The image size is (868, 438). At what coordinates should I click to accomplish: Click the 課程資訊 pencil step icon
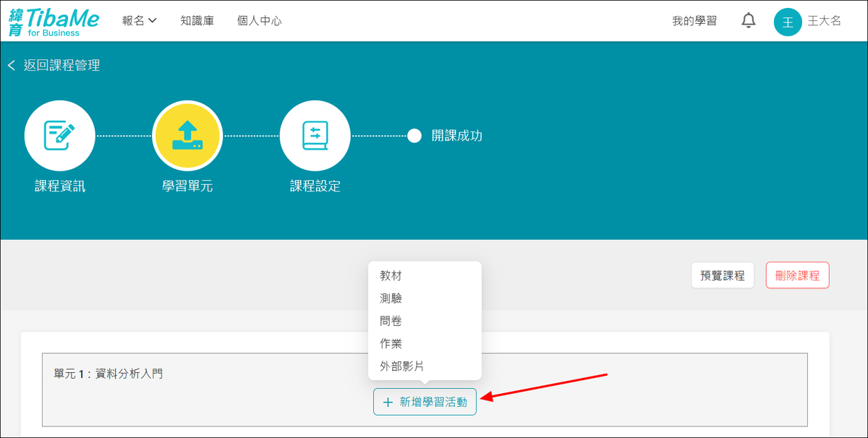[x=60, y=136]
